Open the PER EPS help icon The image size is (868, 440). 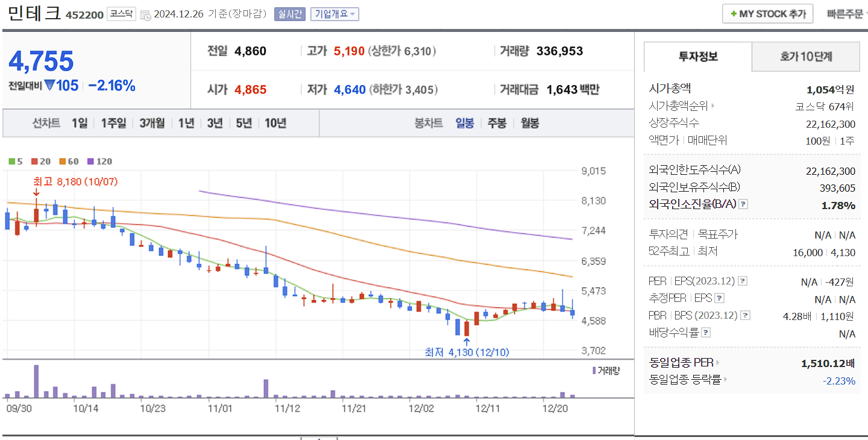point(743,280)
